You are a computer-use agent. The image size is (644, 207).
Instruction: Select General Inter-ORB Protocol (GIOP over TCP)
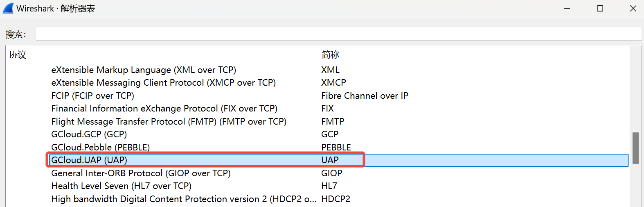click(141, 173)
